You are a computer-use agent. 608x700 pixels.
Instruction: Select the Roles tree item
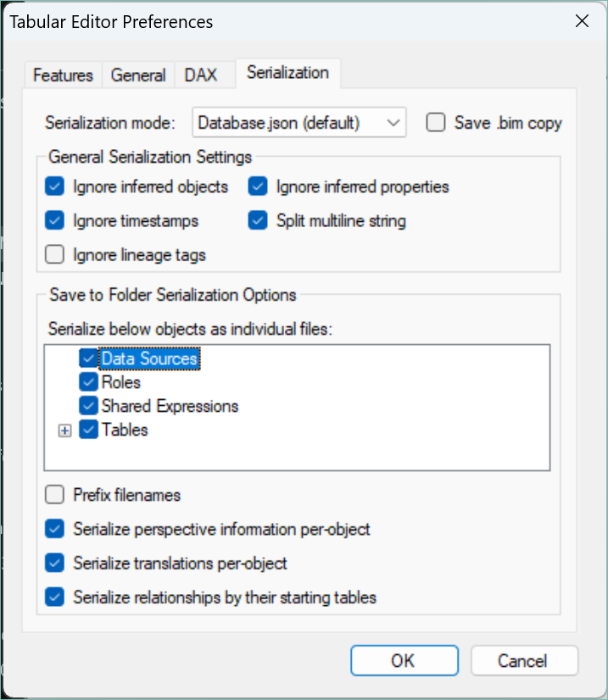click(121, 383)
